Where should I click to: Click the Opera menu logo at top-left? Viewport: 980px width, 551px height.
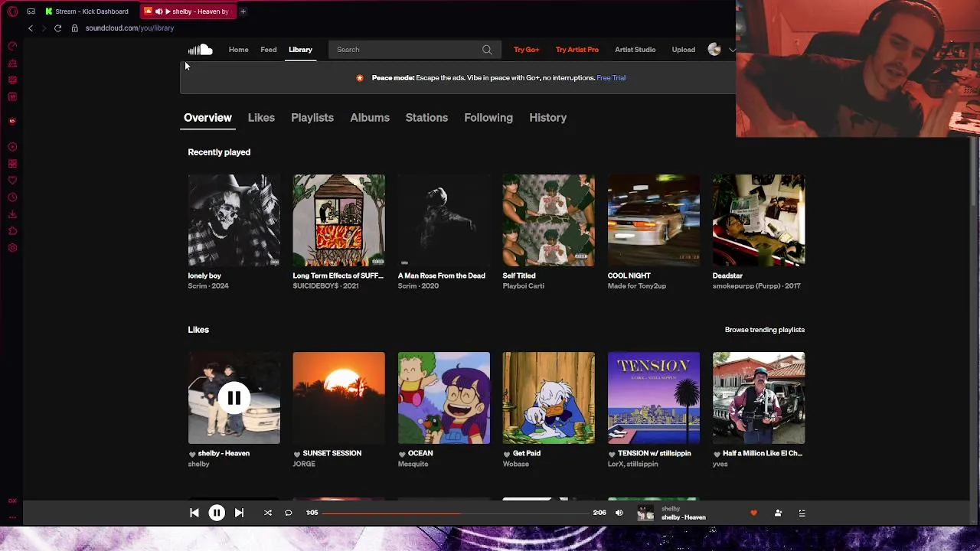tap(12, 11)
